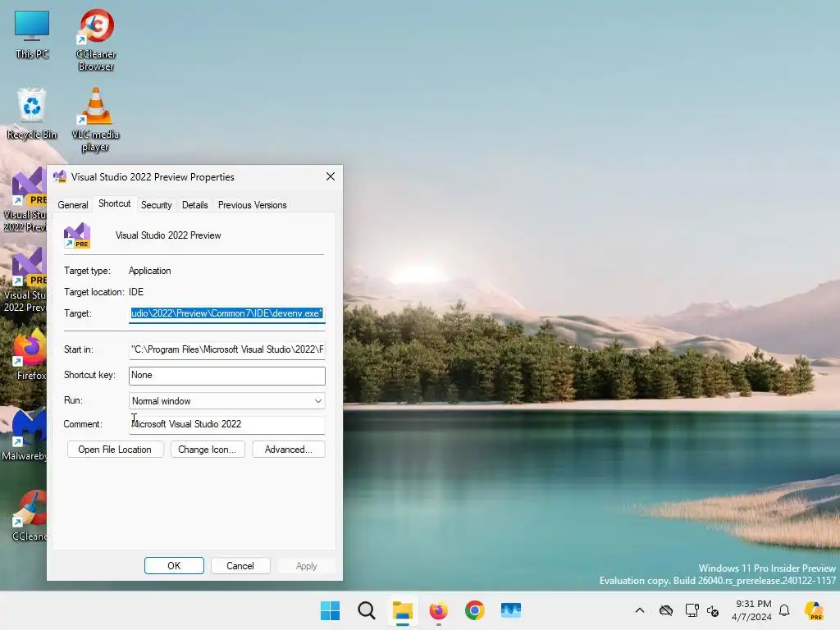
Task: Launch Firefox from the taskbar
Action: point(438,610)
